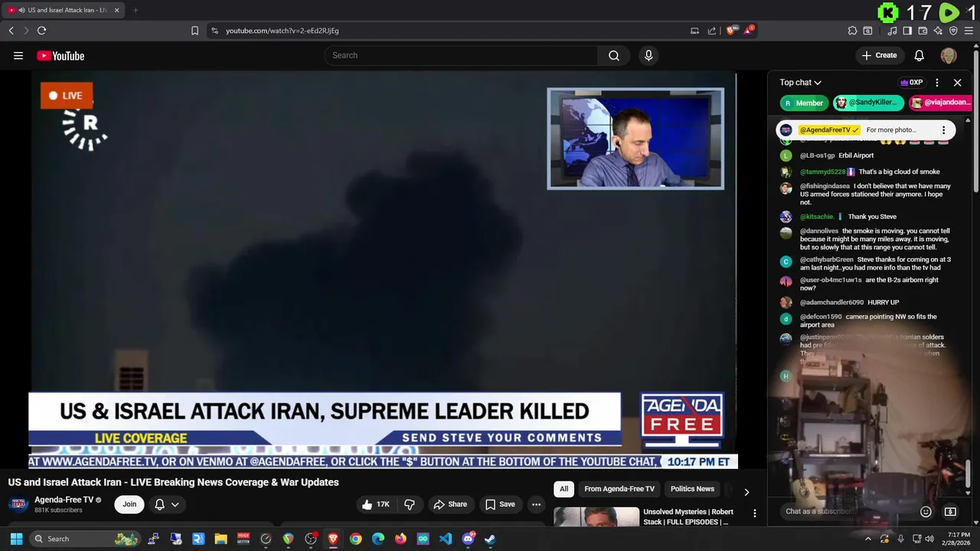Viewport: 980px width, 551px height.
Task: Show hidden system tray icons
Action: [x=867, y=539]
